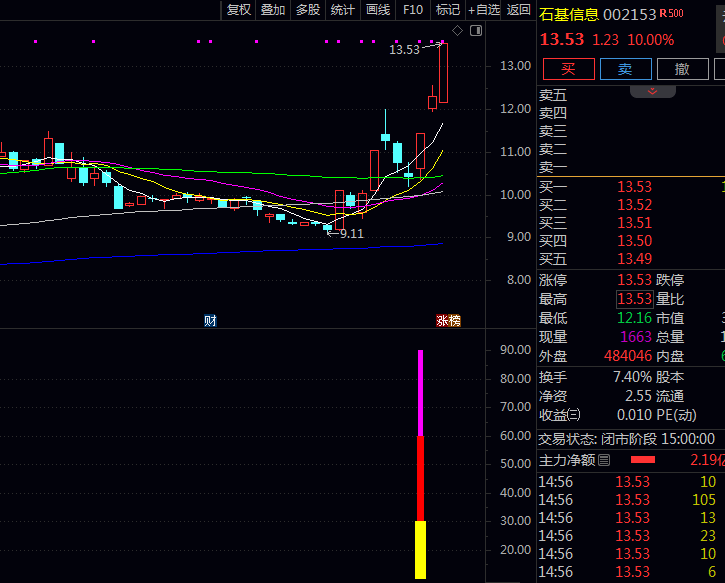Click the trade row with volume 23
The image size is (725, 583).
[631, 536]
